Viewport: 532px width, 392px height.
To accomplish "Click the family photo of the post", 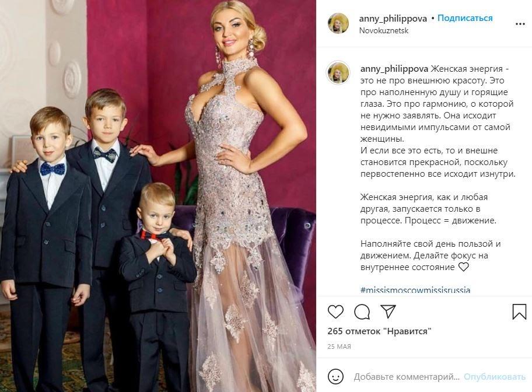I will coord(158,196).
